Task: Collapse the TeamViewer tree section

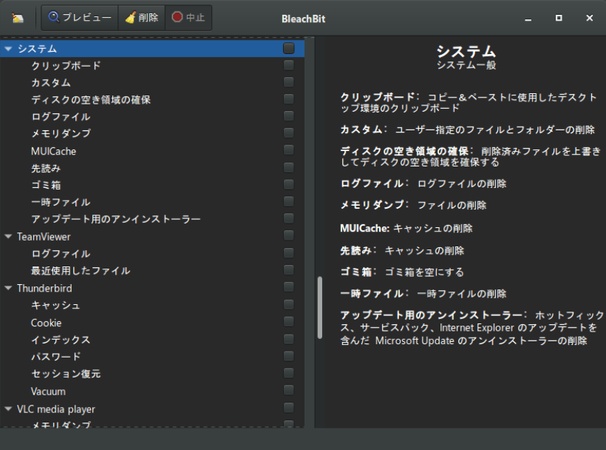Action: click(8, 237)
